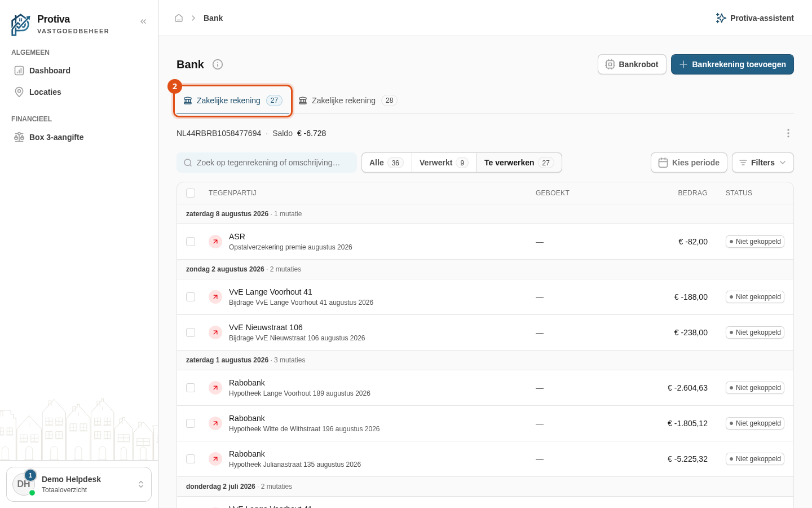
Task: Expand the Filters dropdown
Action: pos(762,163)
